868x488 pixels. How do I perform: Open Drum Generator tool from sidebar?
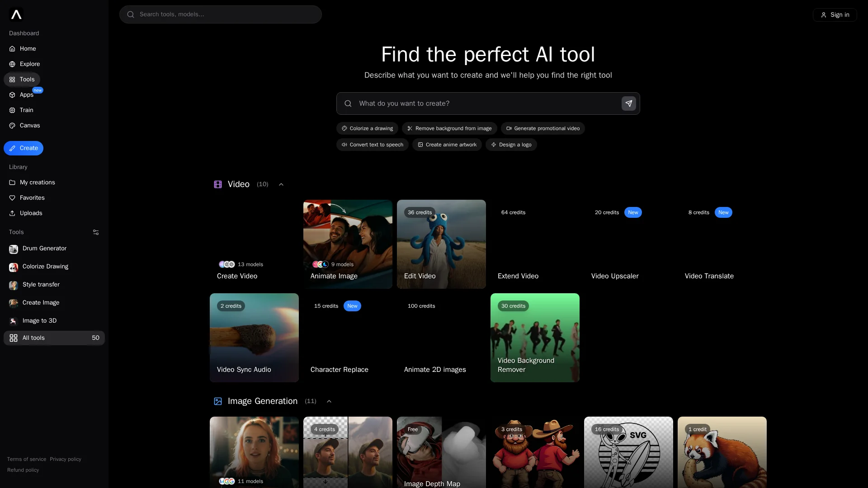coord(44,249)
